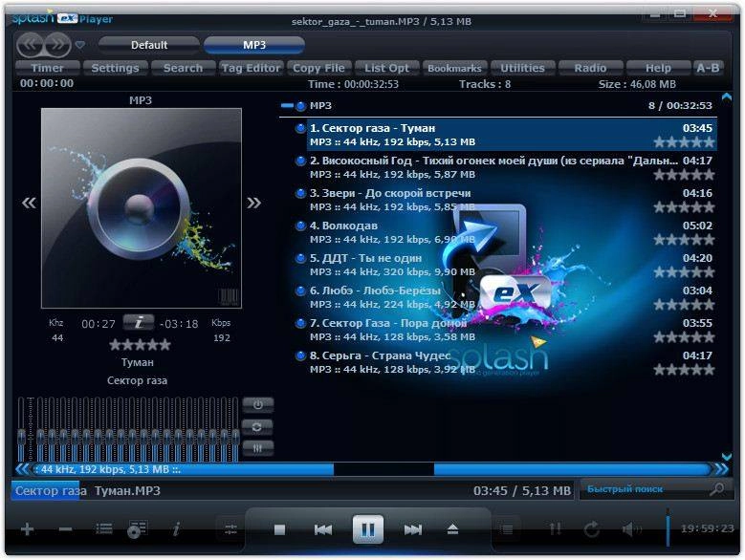This screenshot has height=560, width=745.
Task: Collapse the MP3 playlist group
Action: click(x=287, y=106)
